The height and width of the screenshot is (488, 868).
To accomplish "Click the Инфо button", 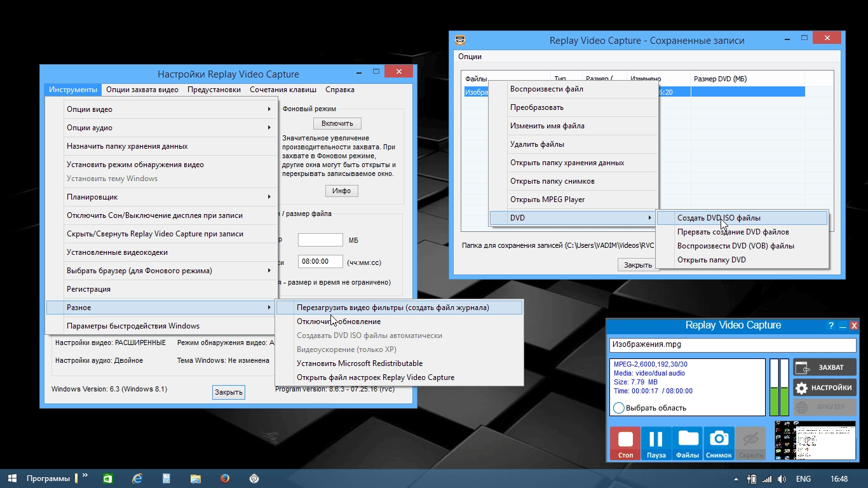I will (341, 191).
